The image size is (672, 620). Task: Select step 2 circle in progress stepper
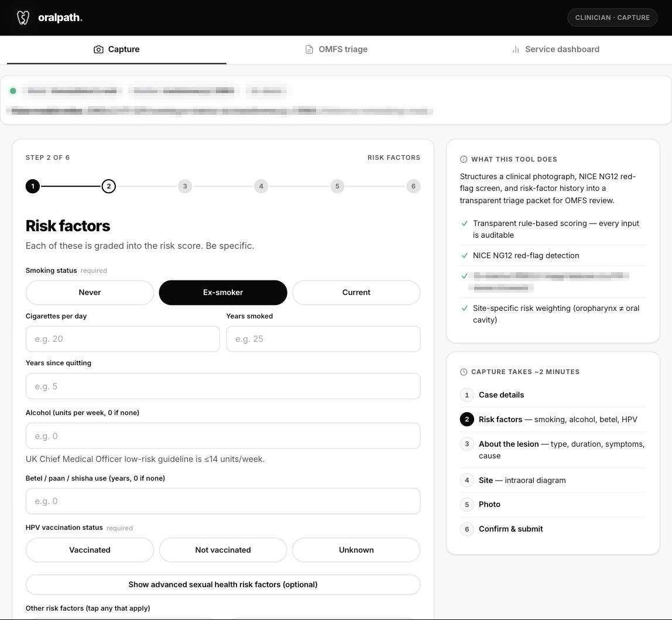click(109, 186)
